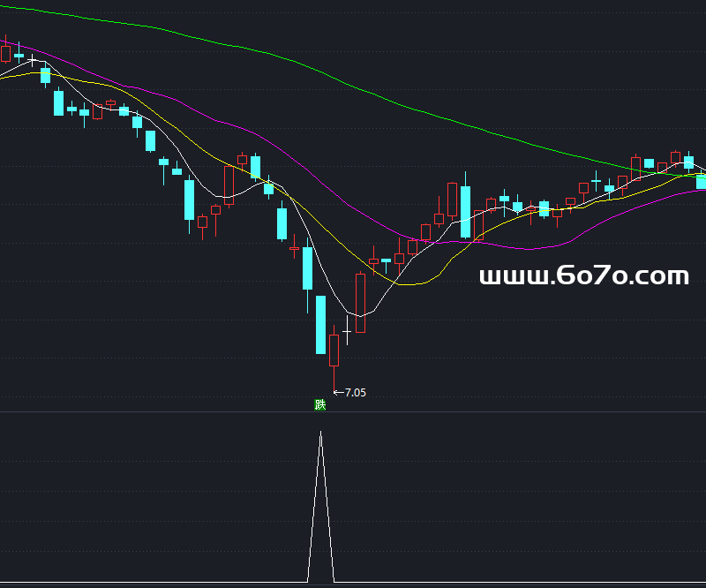This screenshot has width=706, height=588.
Task: Select the white cross doji candle near the top-left
Action: tap(33, 60)
